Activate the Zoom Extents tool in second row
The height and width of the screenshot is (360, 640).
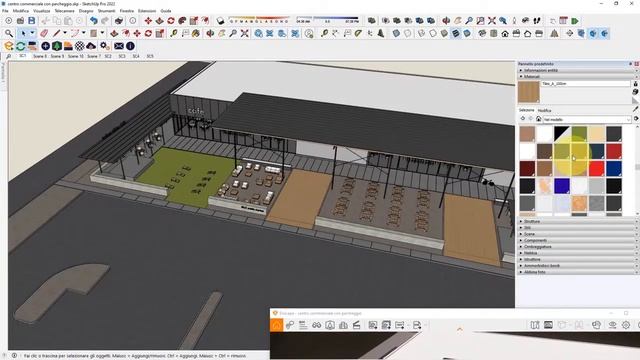[x=244, y=33]
